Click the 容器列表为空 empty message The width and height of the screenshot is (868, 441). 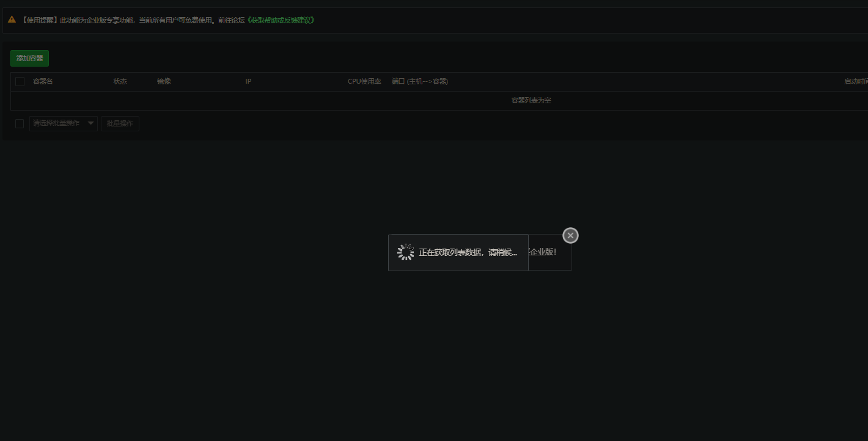click(531, 100)
